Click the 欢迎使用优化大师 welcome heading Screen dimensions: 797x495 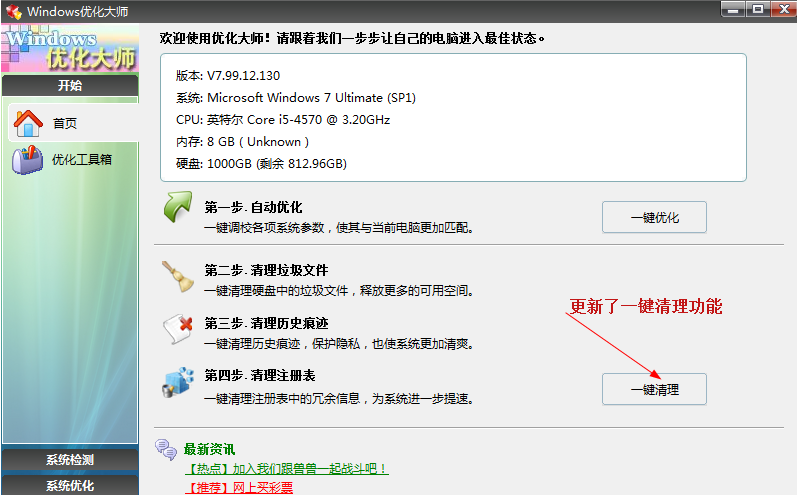click(352, 38)
